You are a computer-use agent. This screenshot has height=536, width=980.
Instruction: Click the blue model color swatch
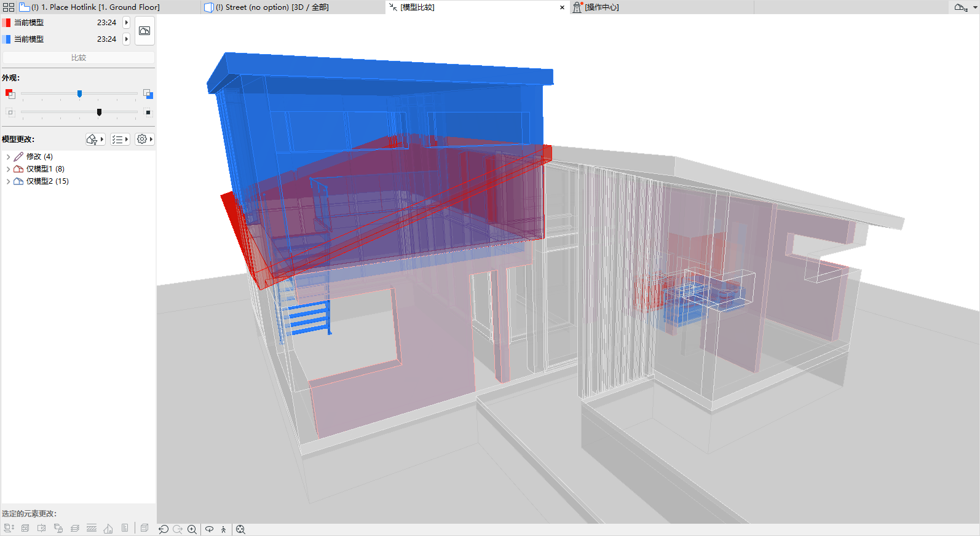point(6,39)
